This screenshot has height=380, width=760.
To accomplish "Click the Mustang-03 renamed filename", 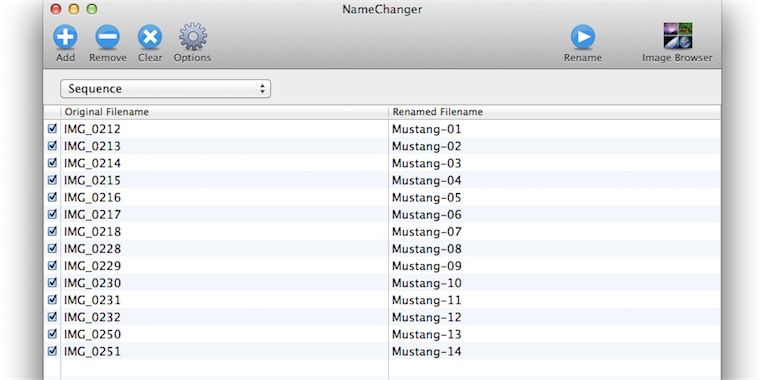I will (x=427, y=163).
